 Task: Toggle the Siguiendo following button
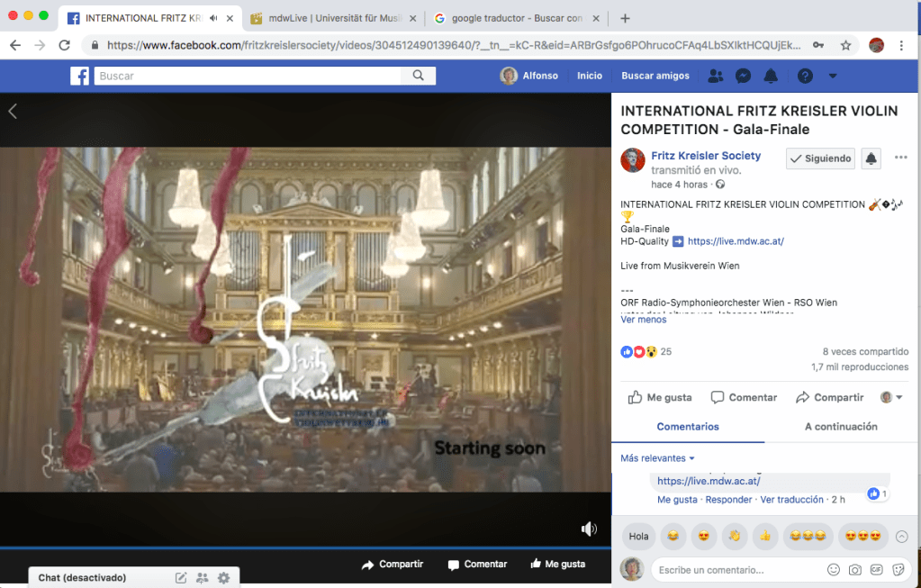820,158
